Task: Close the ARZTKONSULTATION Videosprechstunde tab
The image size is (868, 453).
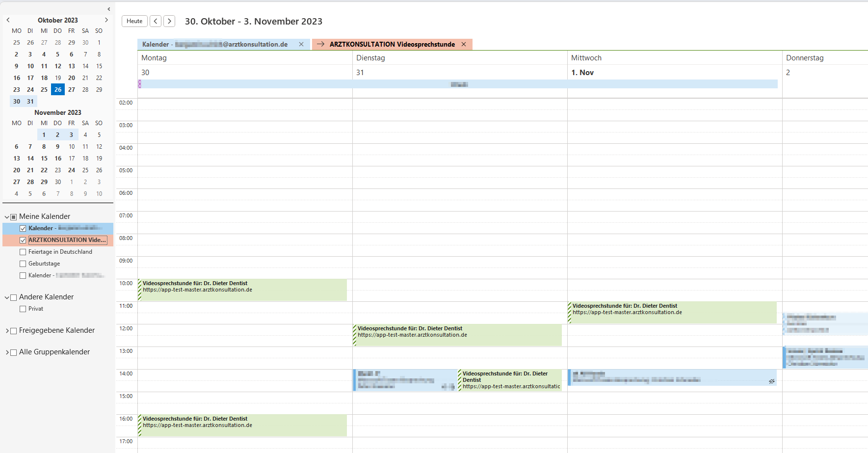Action: pos(464,44)
